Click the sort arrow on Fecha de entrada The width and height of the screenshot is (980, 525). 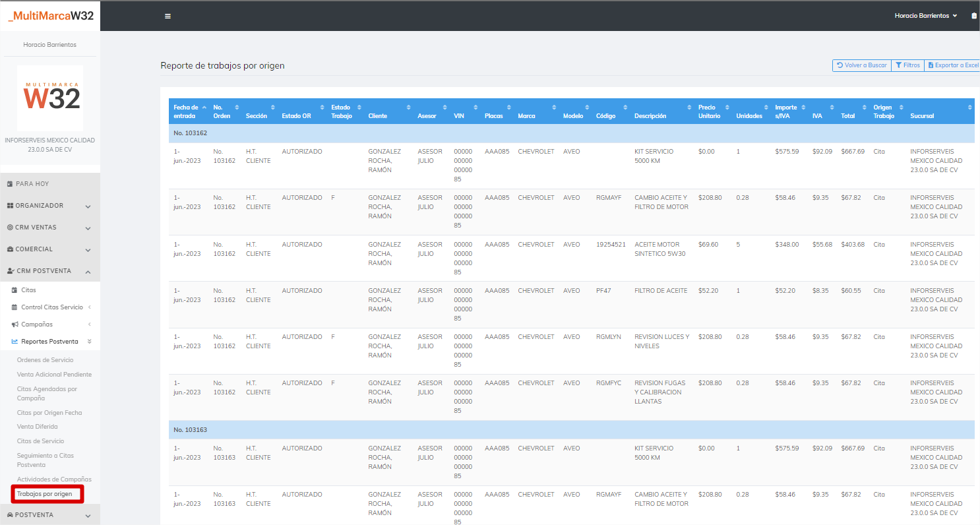pyautogui.click(x=204, y=108)
